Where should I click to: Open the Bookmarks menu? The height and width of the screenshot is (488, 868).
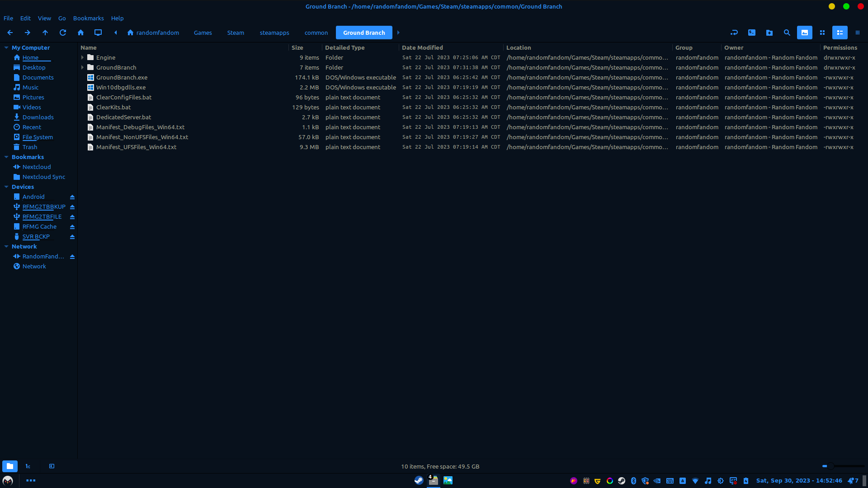[88, 19]
